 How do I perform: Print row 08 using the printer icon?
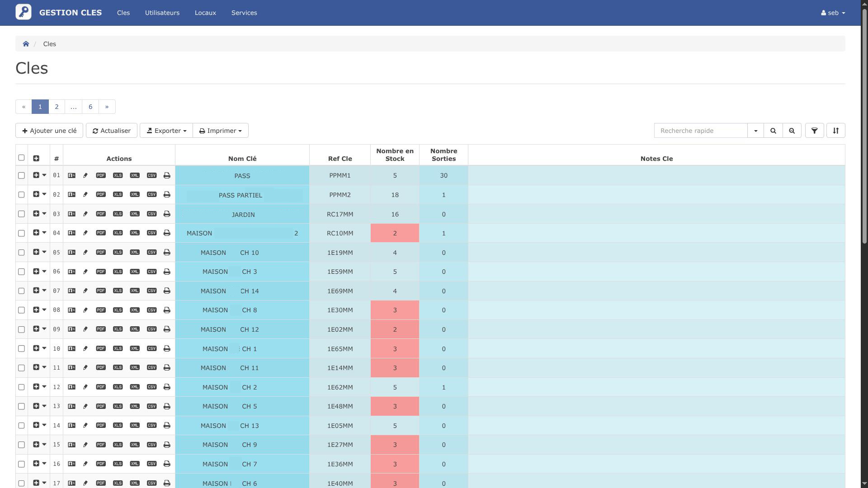pos(167,310)
